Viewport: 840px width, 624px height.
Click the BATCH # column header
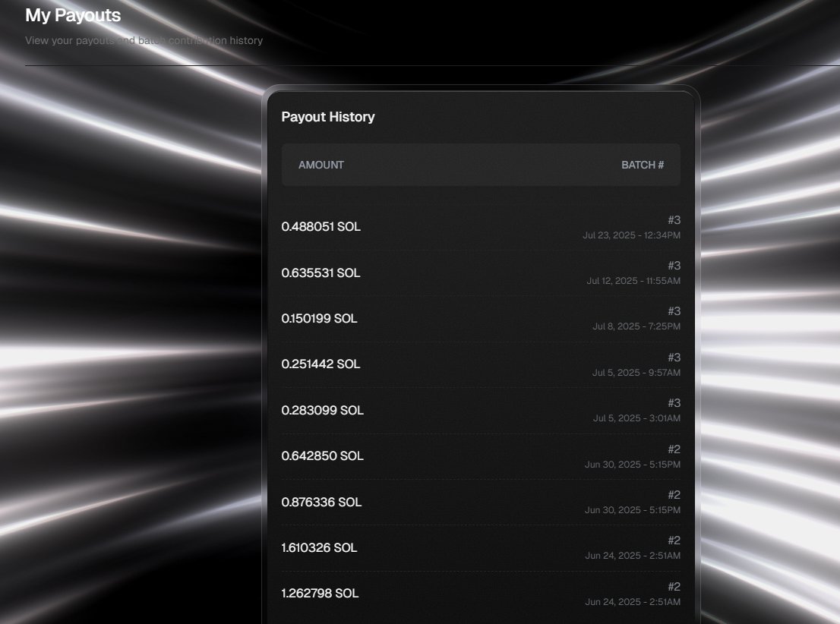coord(643,165)
